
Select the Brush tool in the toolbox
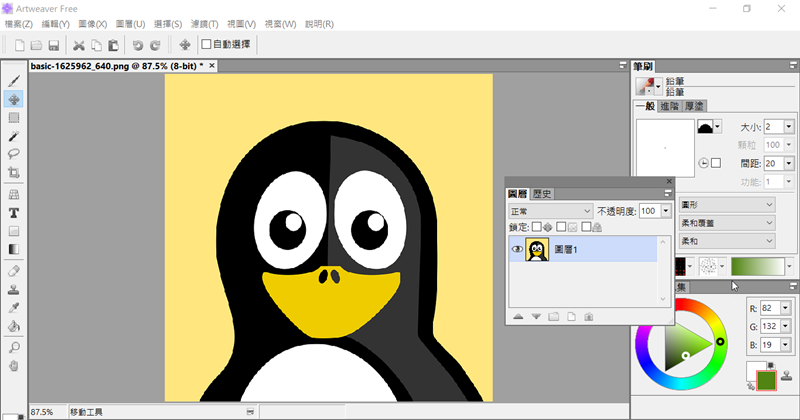point(14,82)
